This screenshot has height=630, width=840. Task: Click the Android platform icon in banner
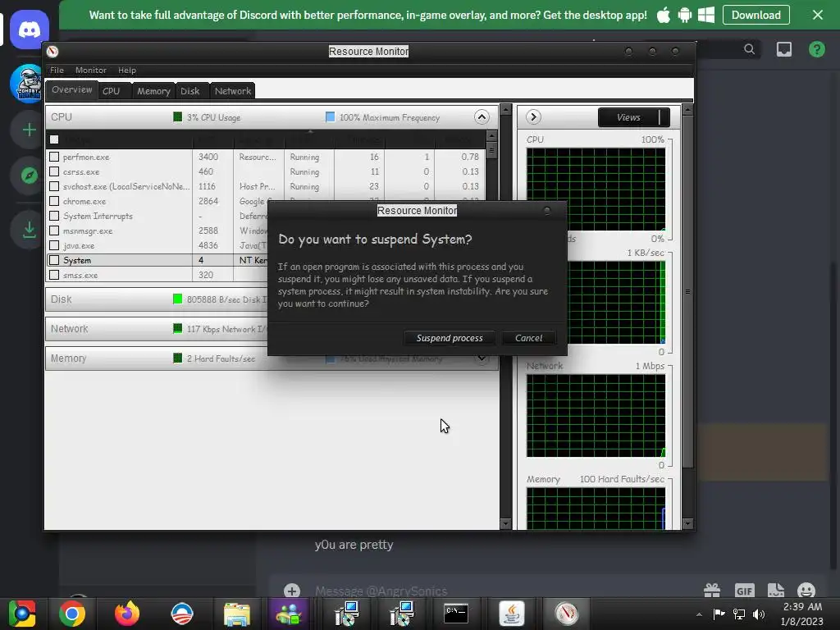[x=685, y=15]
